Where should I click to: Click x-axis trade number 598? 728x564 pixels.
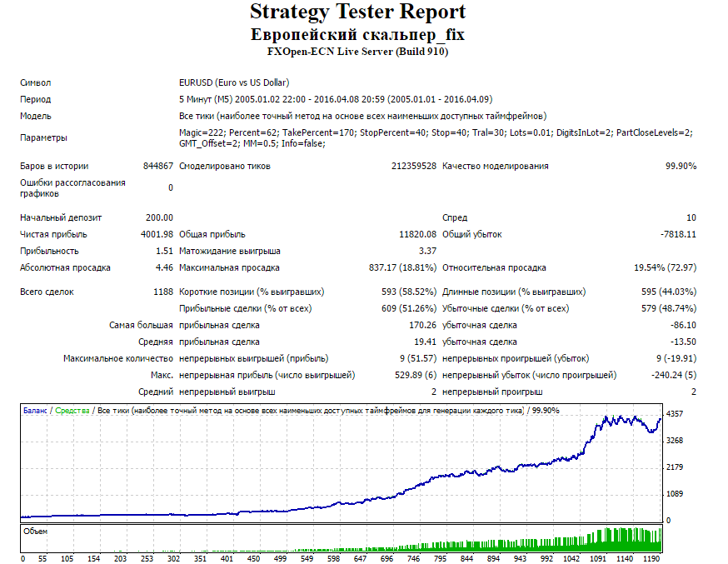(x=334, y=559)
